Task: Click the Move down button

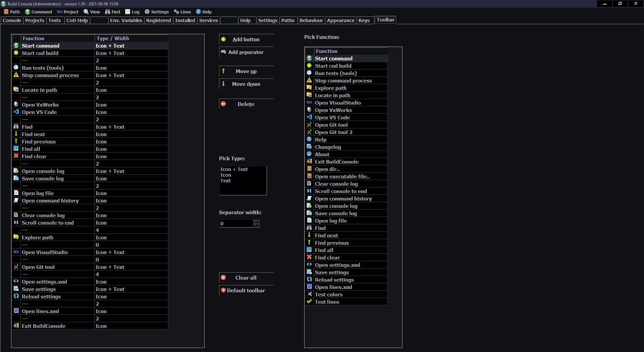Action: click(x=246, y=84)
